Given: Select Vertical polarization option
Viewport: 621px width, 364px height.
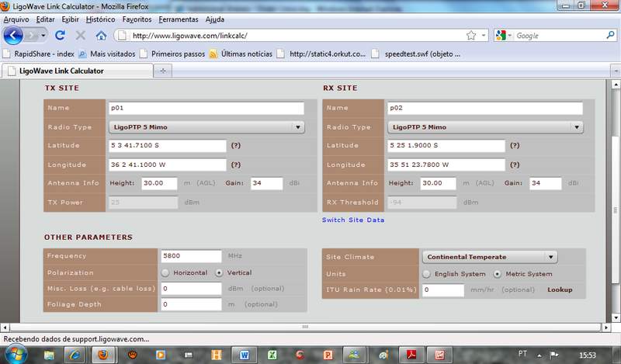Looking at the screenshot, I should pos(220,273).
